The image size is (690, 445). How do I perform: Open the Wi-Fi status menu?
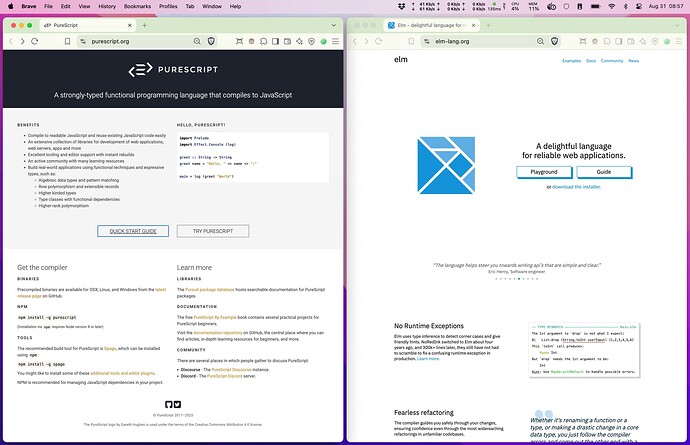tap(612, 6)
